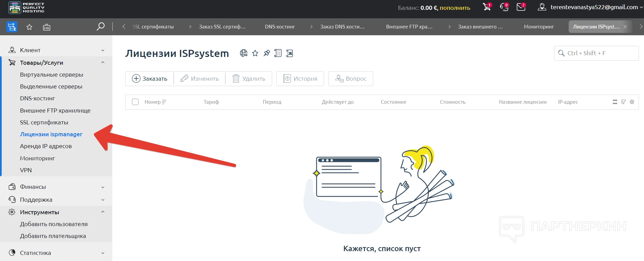Open favorites star in sidebar header
644x261 pixels.
click(30, 27)
